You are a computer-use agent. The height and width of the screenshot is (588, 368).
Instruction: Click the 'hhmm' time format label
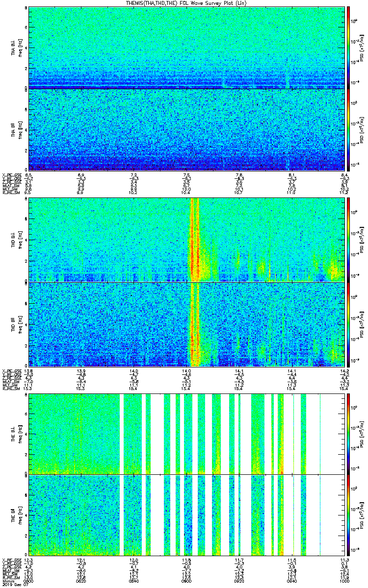coord(7,582)
